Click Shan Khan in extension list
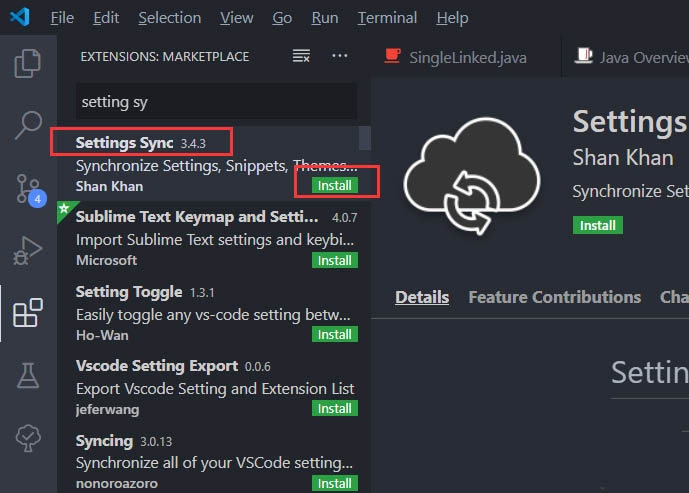 click(109, 186)
